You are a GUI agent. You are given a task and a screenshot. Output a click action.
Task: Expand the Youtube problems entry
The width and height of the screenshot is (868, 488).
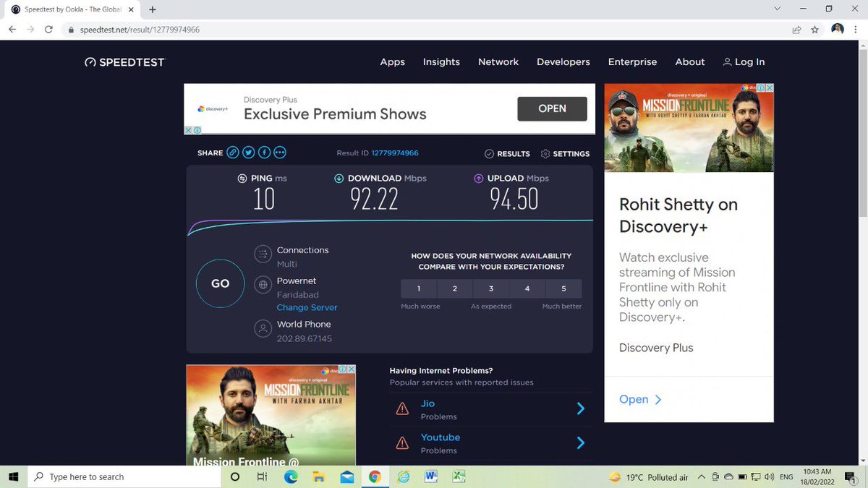(490, 443)
